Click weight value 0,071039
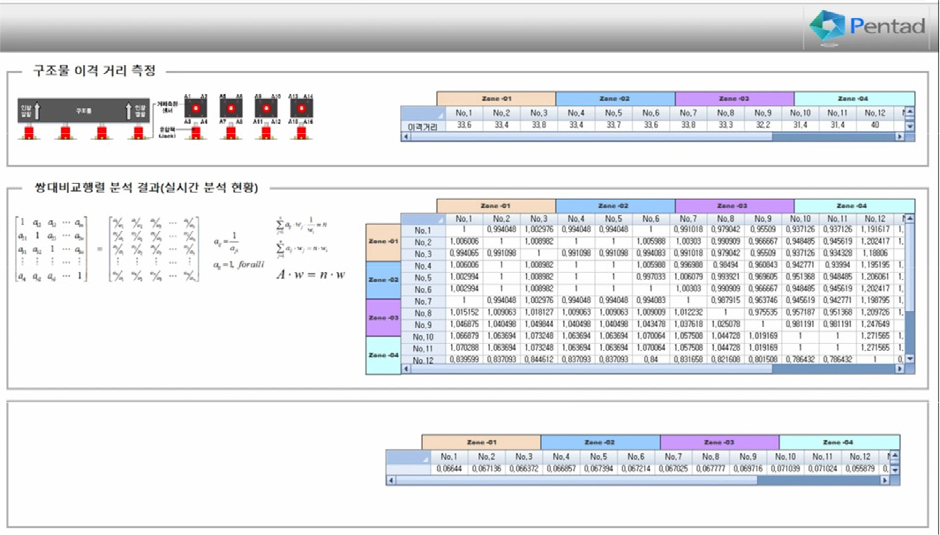This screenshot has width=940, height=535. pyautogui.click(x=785, y=469)
